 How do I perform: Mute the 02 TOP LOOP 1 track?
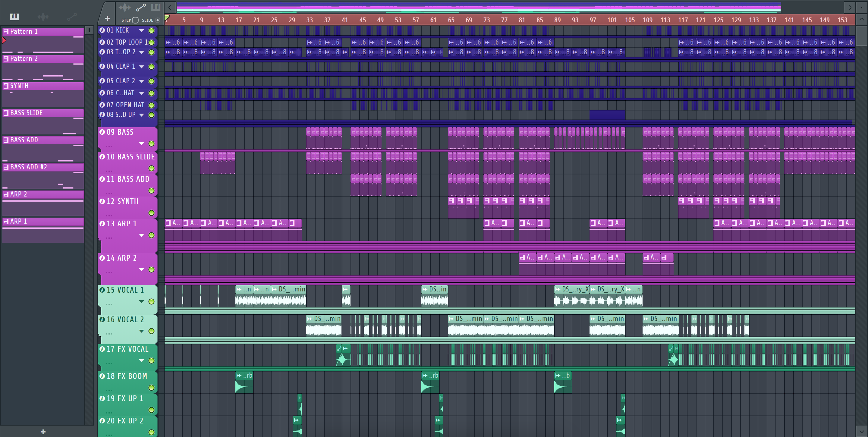tap(152, 42)
